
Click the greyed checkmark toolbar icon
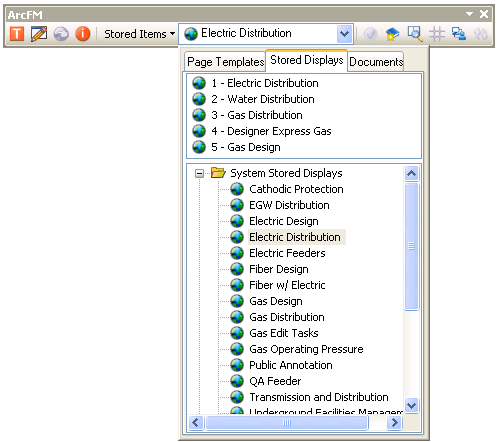pyautogui.click(x=371, y=34)
